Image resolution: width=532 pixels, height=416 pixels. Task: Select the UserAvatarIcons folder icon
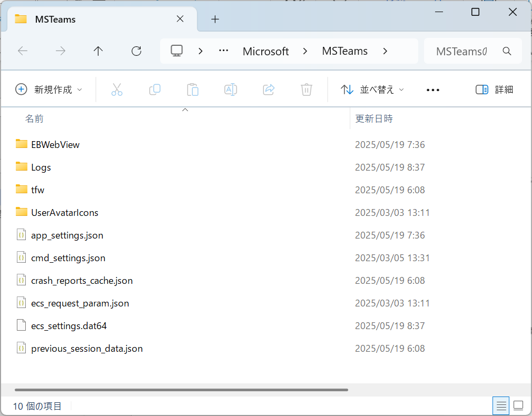point(22,212)
